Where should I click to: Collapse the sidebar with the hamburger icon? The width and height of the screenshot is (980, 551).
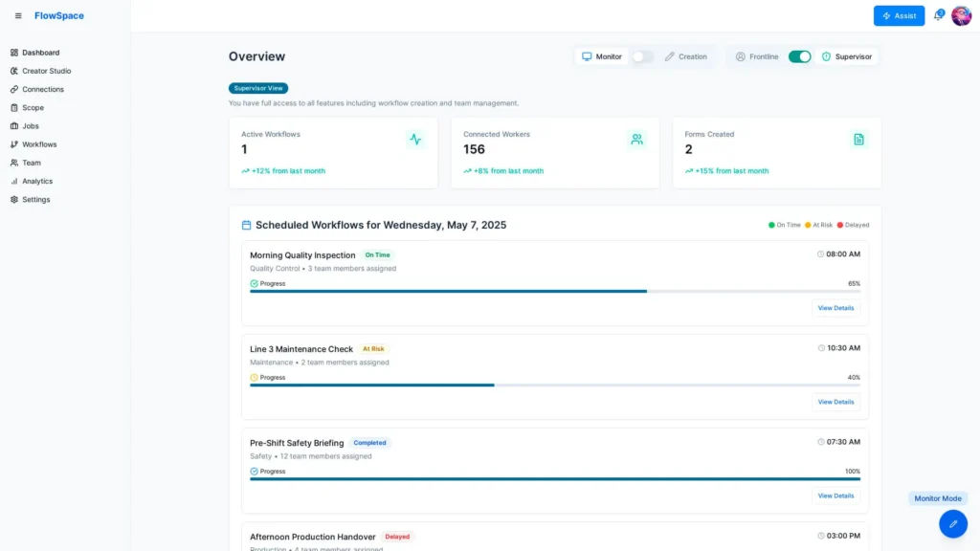(16, 15)
